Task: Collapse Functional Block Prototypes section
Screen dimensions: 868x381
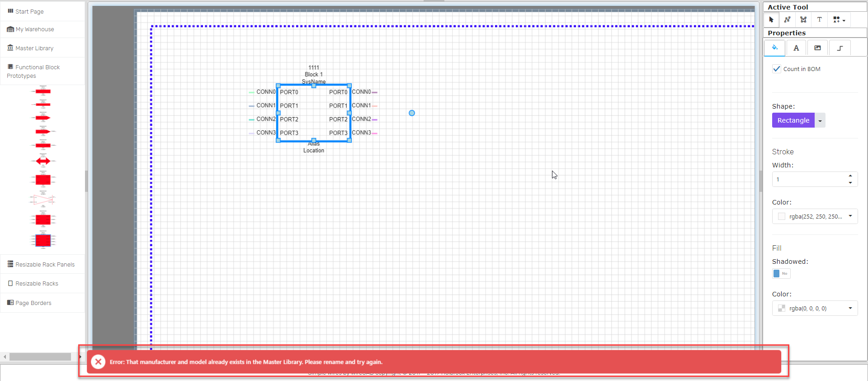Action: click(x=42, y=71)
